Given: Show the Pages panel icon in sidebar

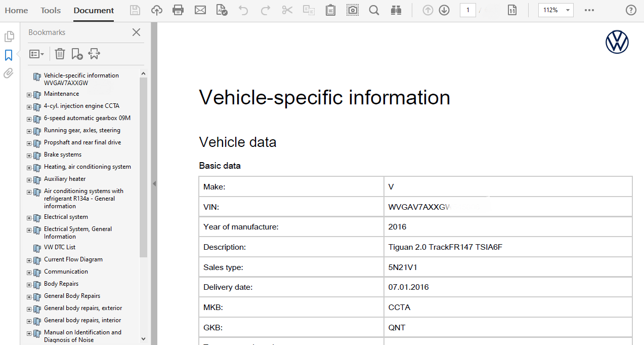Looking at the screenshot, I should coord(9,36).
